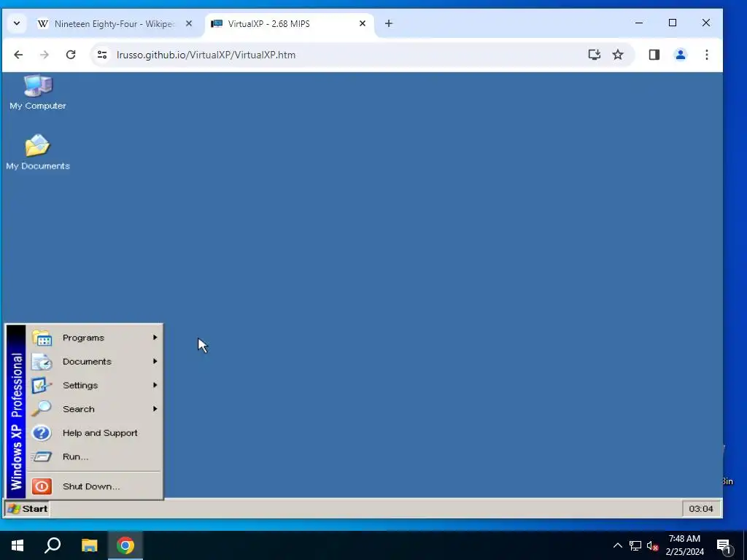
Task: Open a new browser tab
Action: point(389,23)
